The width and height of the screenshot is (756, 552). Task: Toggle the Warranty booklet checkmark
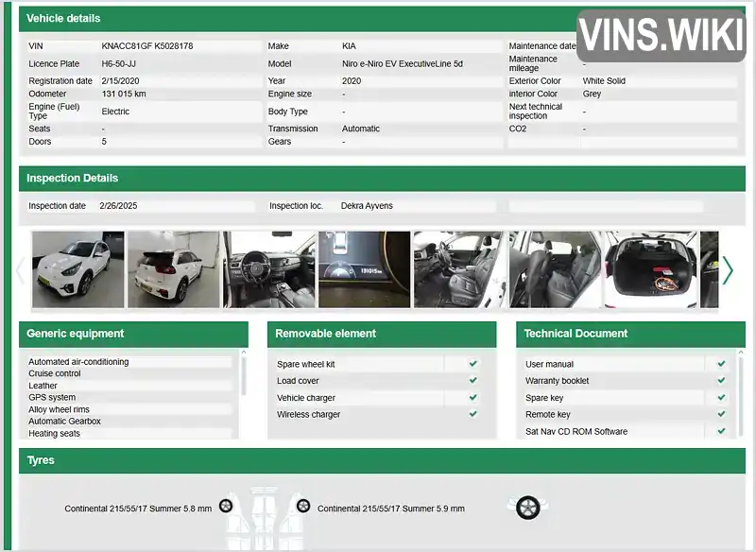click(x=721, y=380)
